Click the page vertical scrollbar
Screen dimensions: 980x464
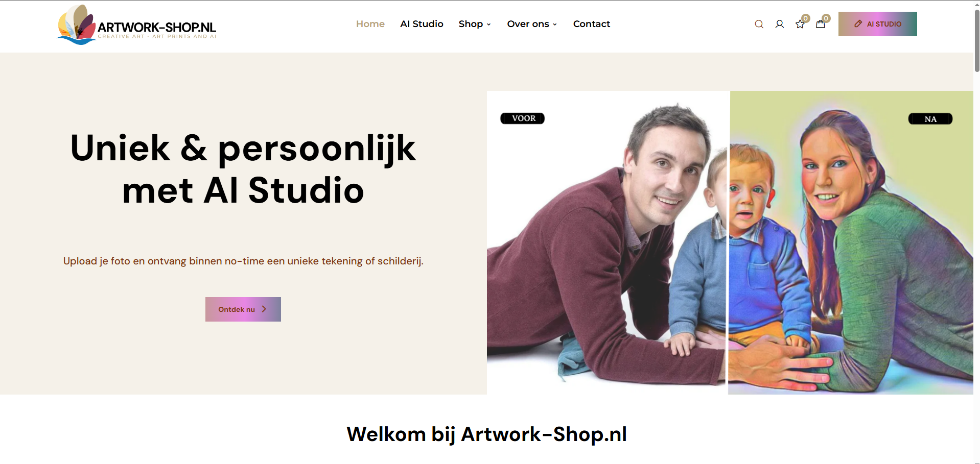(x=976, y=41)
